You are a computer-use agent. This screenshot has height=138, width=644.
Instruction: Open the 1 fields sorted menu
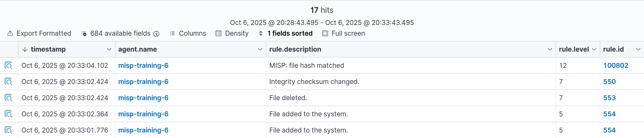[285, 34]
